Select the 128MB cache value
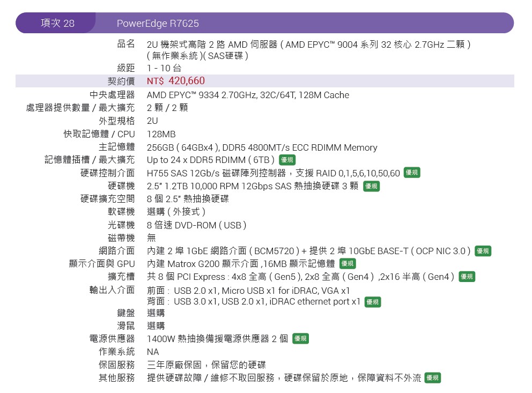Screen dimensions: 532x393 pyautogui.click(x=161, y=134)
